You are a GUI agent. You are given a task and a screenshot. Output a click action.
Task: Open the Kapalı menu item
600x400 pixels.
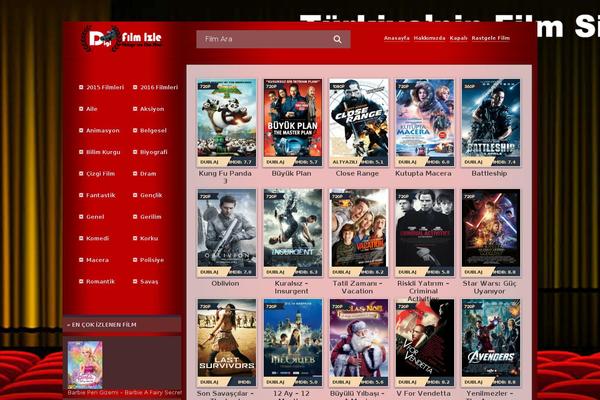click(458, 38)
